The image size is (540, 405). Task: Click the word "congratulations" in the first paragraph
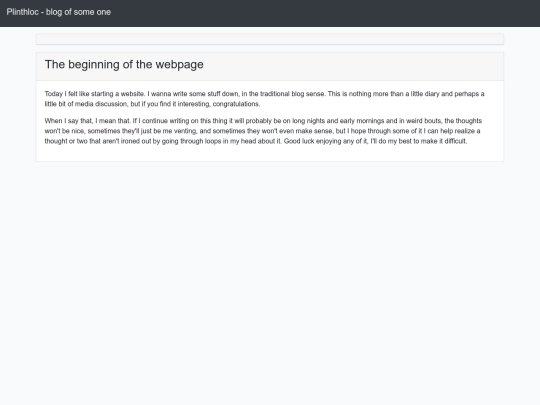[x=236, y=104]
